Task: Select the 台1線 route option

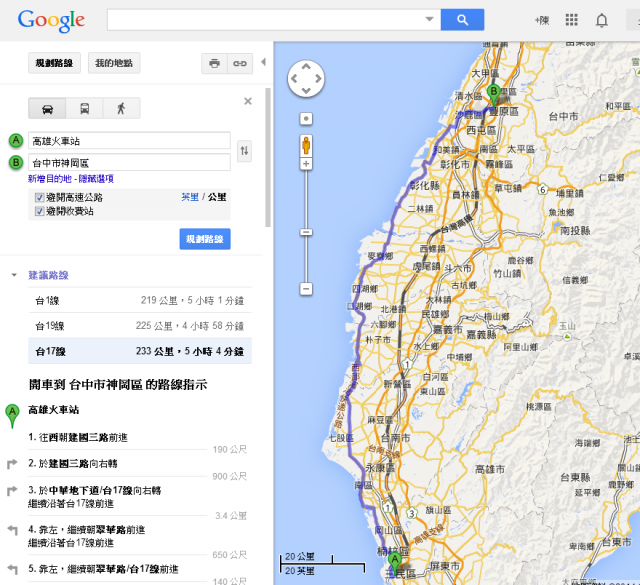Action: click(x=140, y=300)
